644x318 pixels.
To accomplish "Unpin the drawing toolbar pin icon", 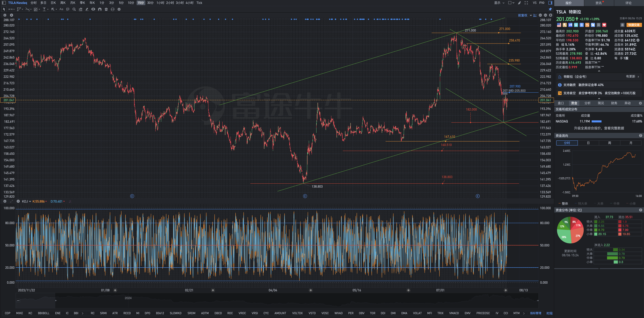I will coord(550,9).
